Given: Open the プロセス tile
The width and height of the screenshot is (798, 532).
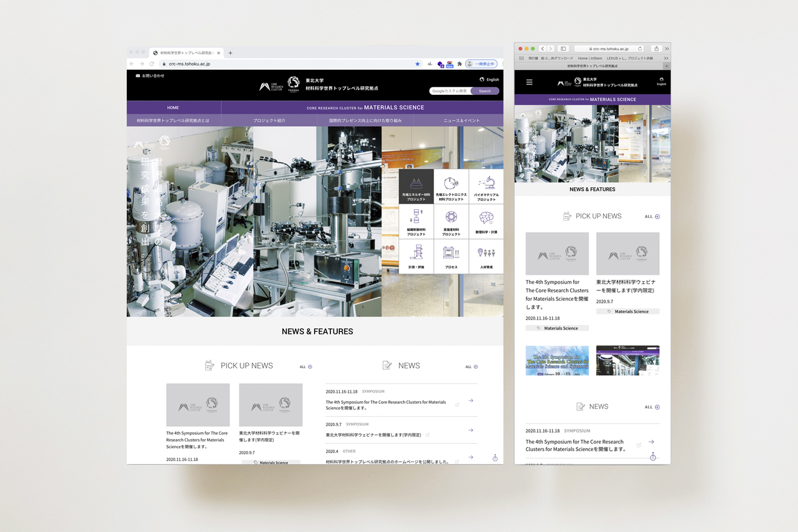Looking at the screenshot, I should [x=451, y=257].
